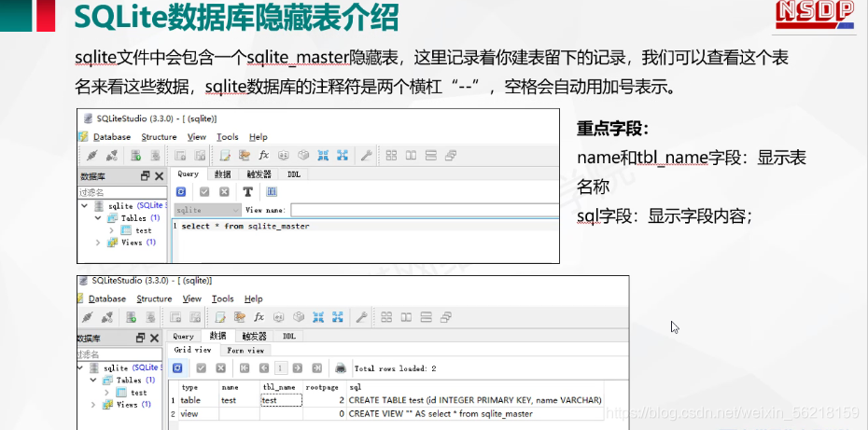Screen dimensions: 868x430
Task: Click commit checkmark icon in upper view editor
Action: (204, 191)
